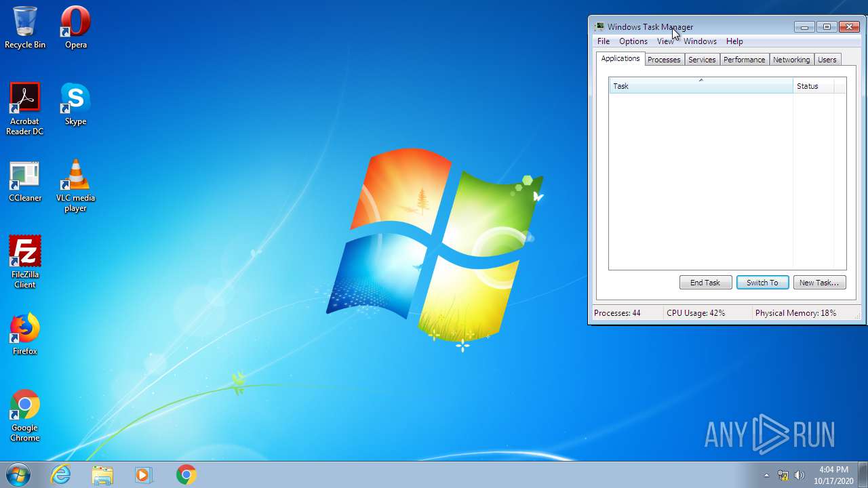Viewport: 868px width, 488px height.
Task: Open the VLC media player shortcut
Action: (x=75, y=186)
